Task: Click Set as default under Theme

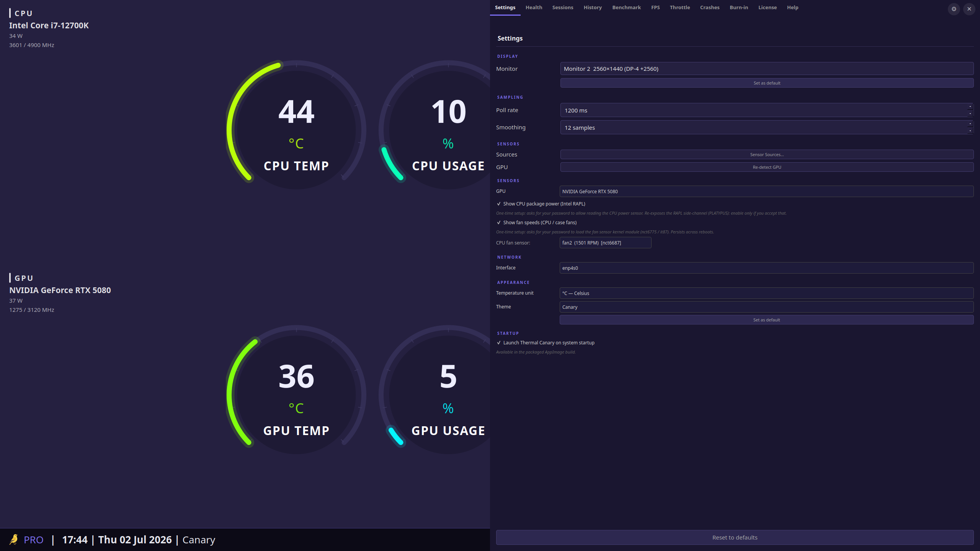Action: [x=766, y=320]
